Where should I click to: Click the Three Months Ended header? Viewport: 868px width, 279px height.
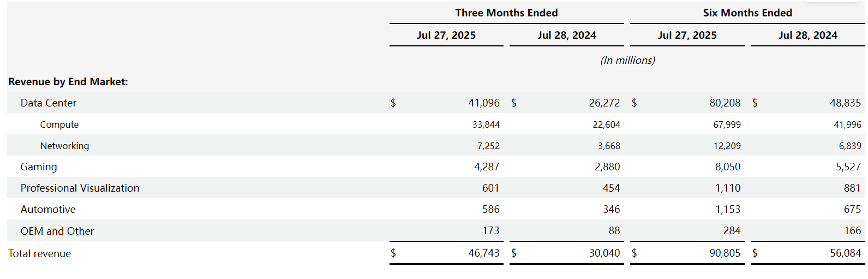507,13
